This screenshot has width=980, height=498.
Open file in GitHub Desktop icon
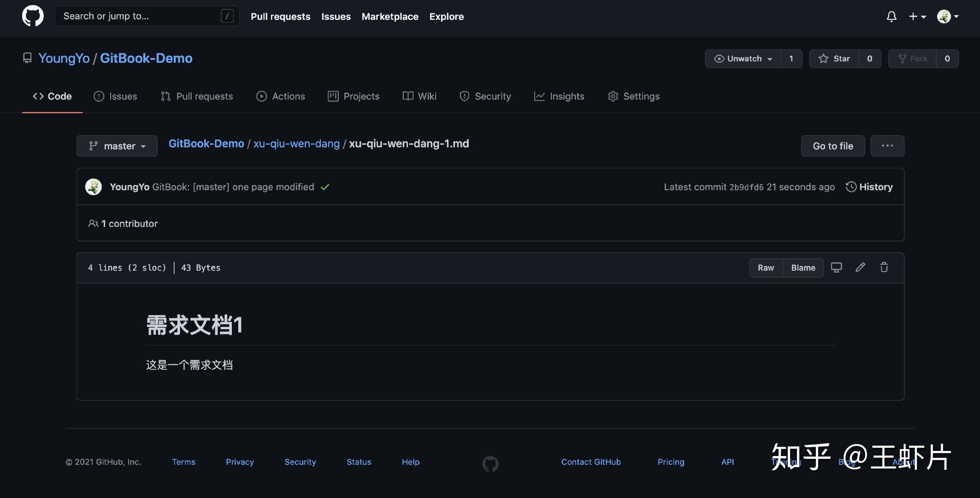coord(836,267)
